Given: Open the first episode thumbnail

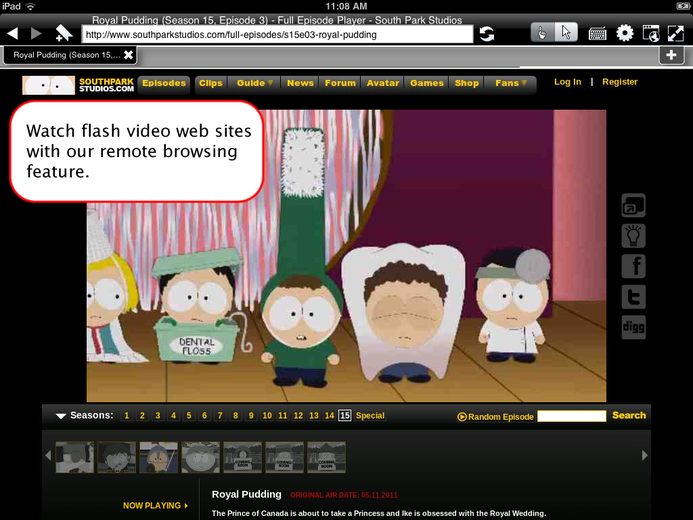Looking at the screenshot, I should (75, 457).
